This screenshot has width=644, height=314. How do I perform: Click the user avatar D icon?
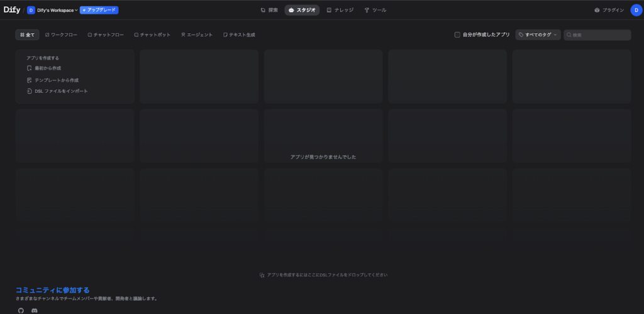coord(636,10)
